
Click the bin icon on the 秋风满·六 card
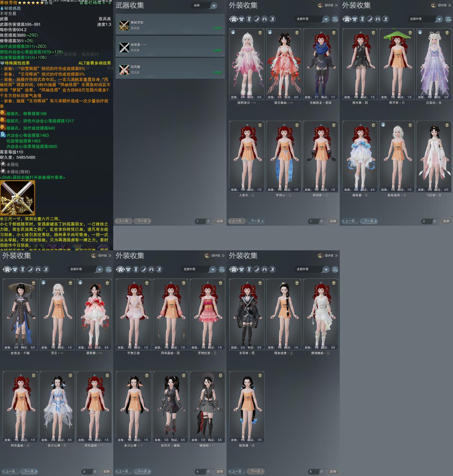coord(260,376)
